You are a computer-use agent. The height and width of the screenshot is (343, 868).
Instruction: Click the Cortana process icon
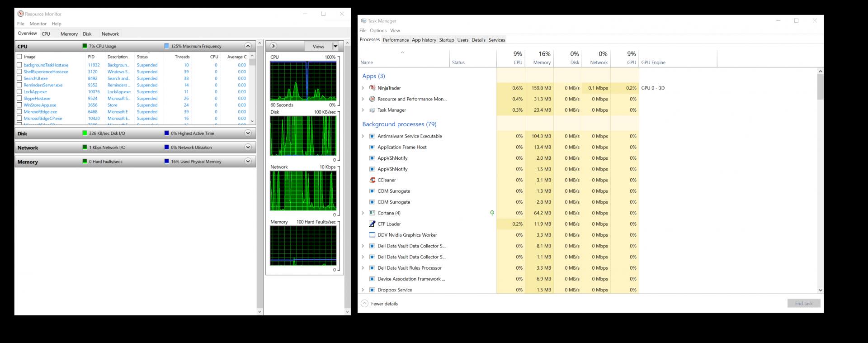pos(372,213)
